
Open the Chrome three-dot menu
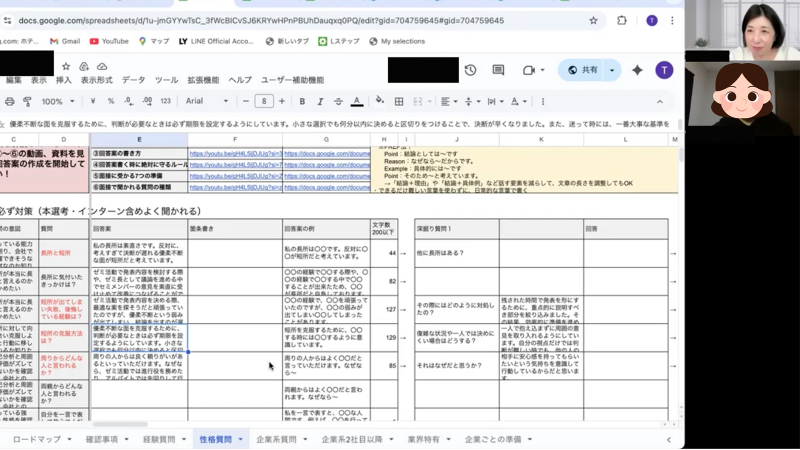coord(672,20)
